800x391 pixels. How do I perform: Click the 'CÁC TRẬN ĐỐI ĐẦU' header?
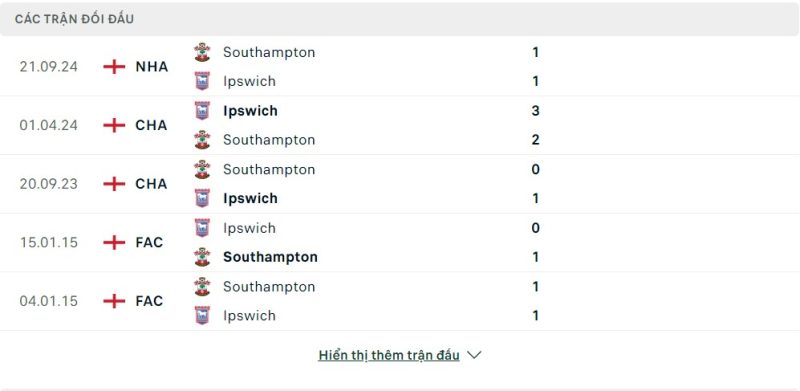tap(74, 19)
